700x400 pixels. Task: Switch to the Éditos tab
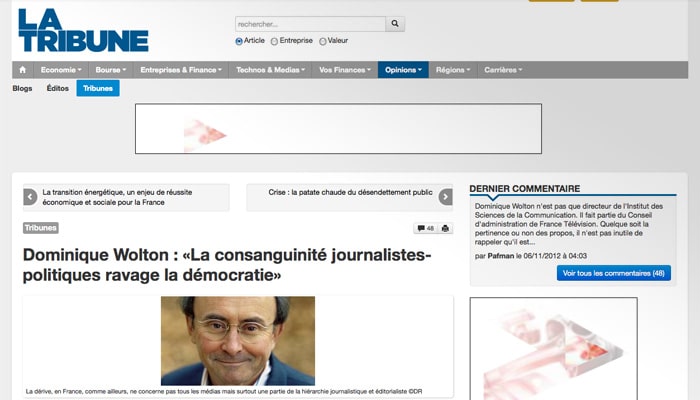[58, 88]
